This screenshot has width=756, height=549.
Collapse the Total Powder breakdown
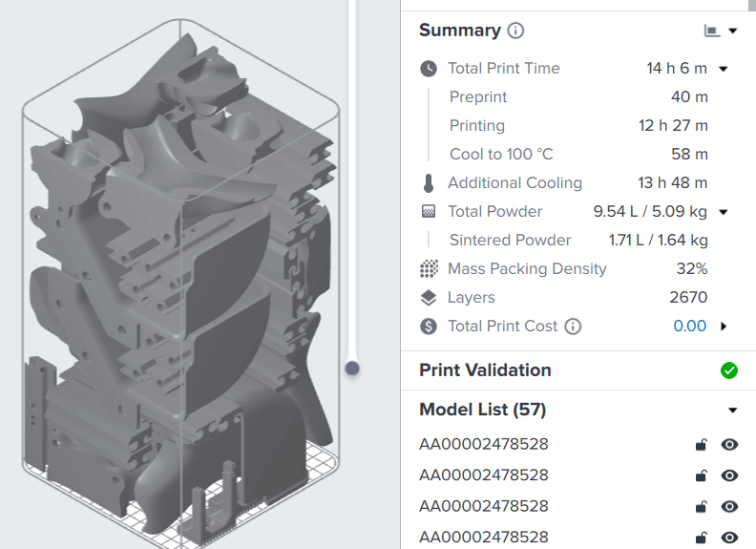(x=724, y=212)
